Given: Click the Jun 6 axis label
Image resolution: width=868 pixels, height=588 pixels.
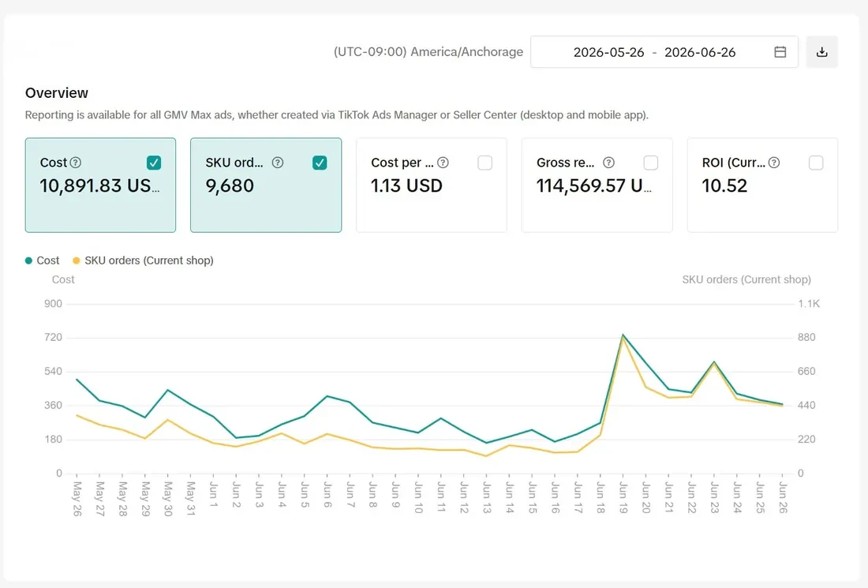Looking at the screenshot, I should tap(327, 495).
